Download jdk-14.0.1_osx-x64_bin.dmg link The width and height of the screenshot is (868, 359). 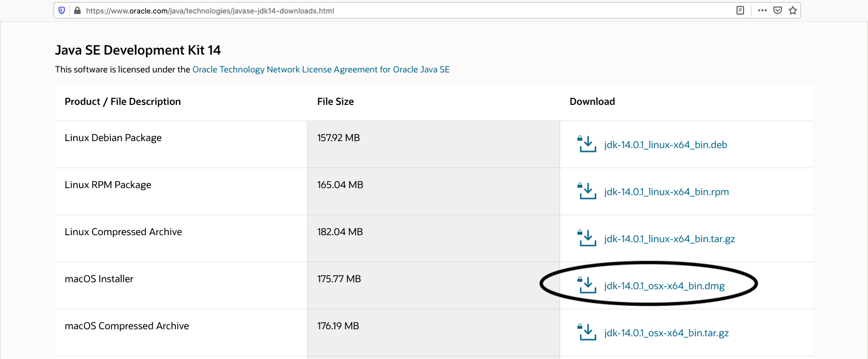click(x=664, y=286)
